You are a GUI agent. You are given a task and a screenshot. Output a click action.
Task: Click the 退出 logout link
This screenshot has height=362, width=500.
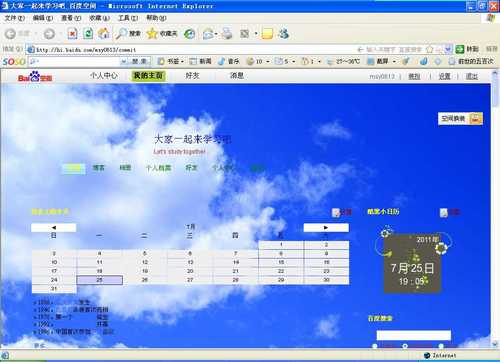[x=472, y=76]
